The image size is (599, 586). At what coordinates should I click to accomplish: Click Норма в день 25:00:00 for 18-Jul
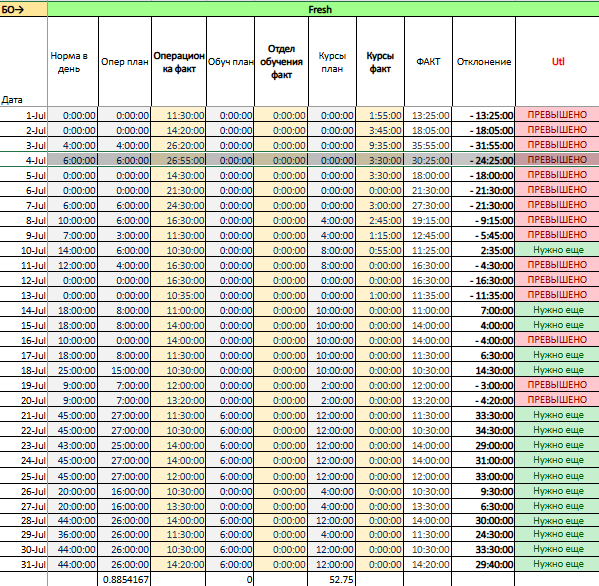click(x=73, y=370)
